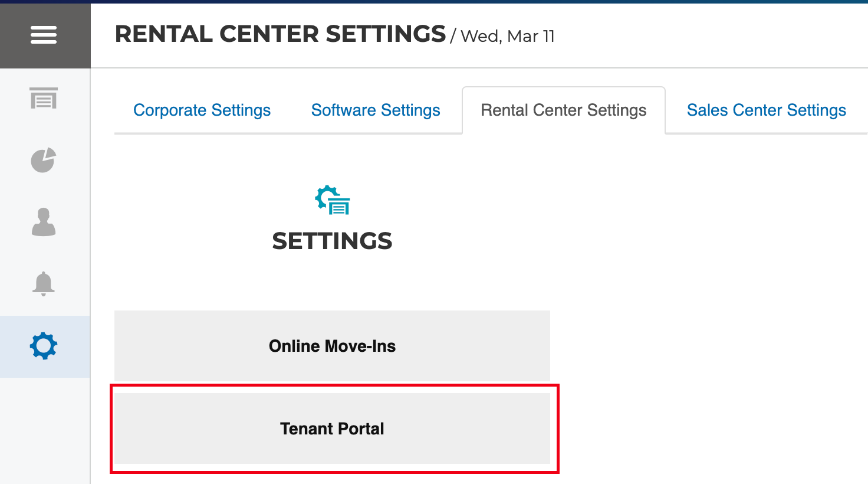Open the Online Move-Ins settings
The width and height of the screenshot is (868, 484).
(332, 346)
